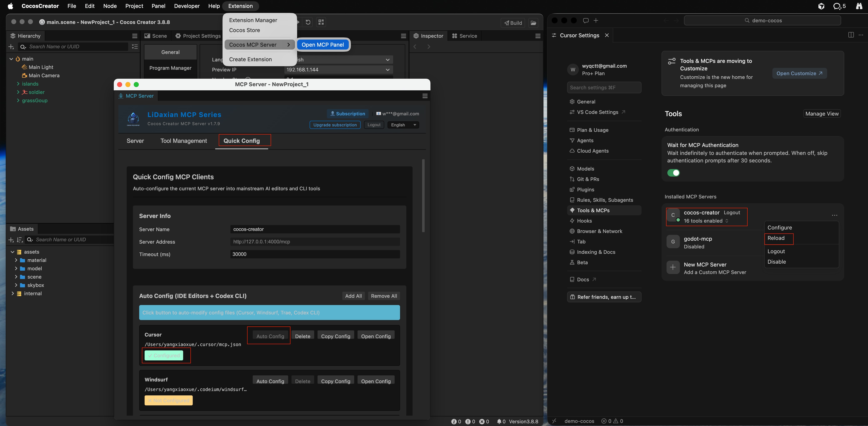Click the binoculars icon in menu bar
The image size is (868, 426).
pos(859,6)
